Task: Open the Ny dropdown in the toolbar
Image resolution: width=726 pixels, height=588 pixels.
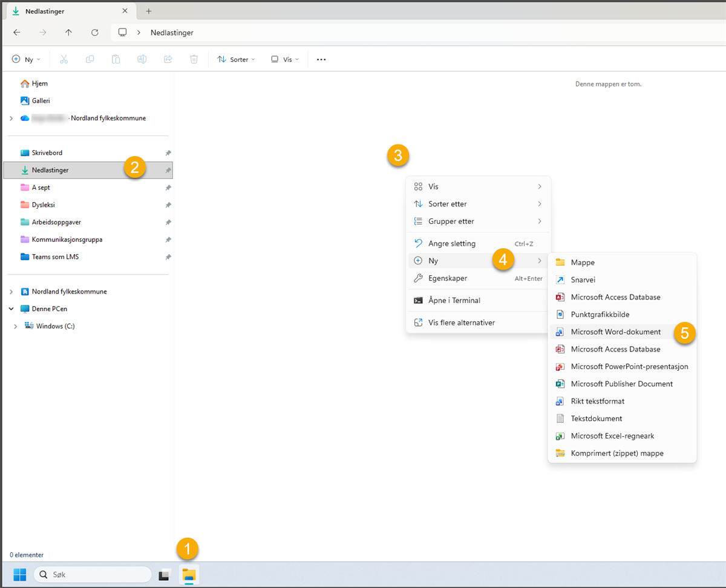Action: pyautogui.click(x=27, y=59)
